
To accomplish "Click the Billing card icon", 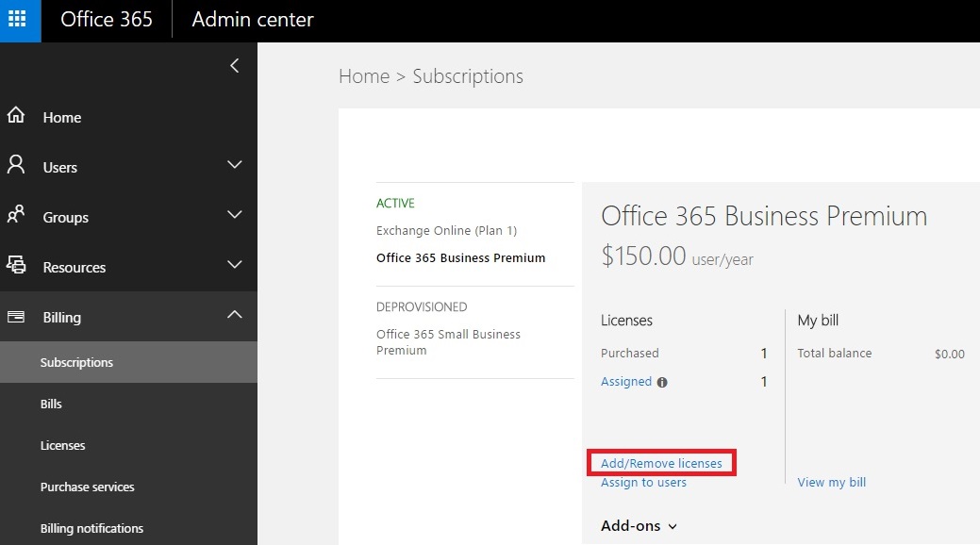I will 16,317.
